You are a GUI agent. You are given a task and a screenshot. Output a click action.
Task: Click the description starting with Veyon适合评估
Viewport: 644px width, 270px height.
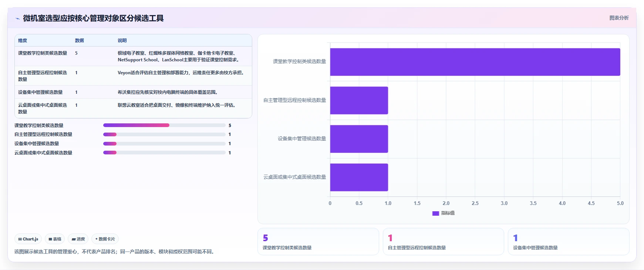(182, 73)
